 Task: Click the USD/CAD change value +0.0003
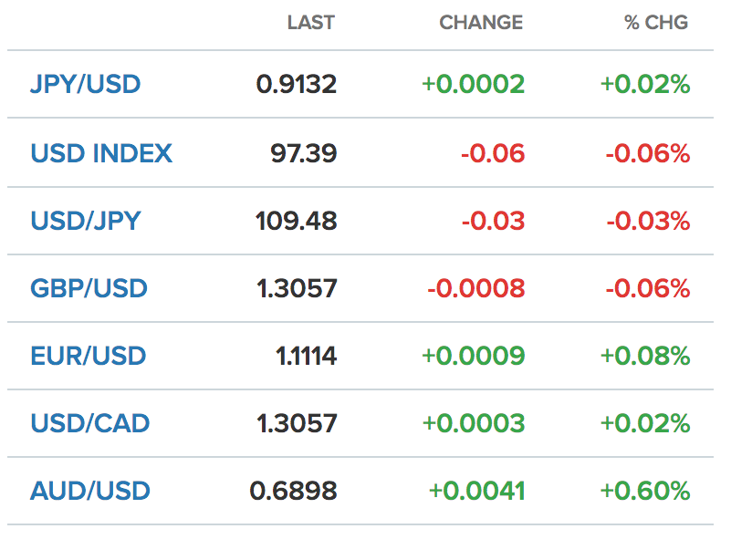pos(474,423)
